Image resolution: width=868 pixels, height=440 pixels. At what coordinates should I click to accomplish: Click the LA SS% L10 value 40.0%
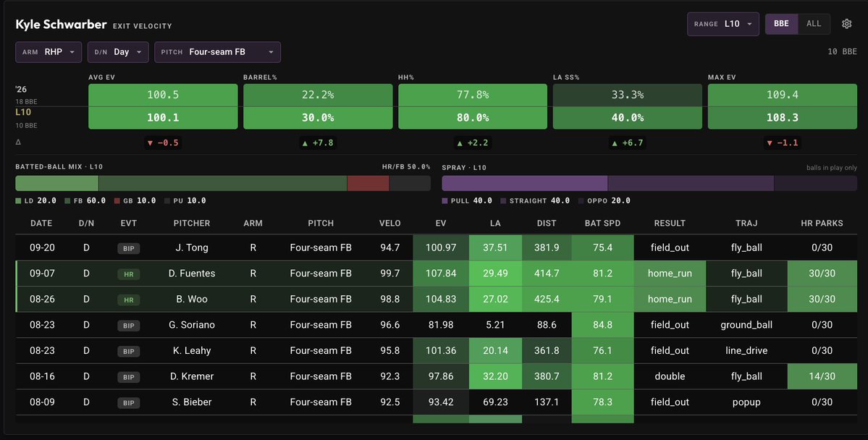627,117
